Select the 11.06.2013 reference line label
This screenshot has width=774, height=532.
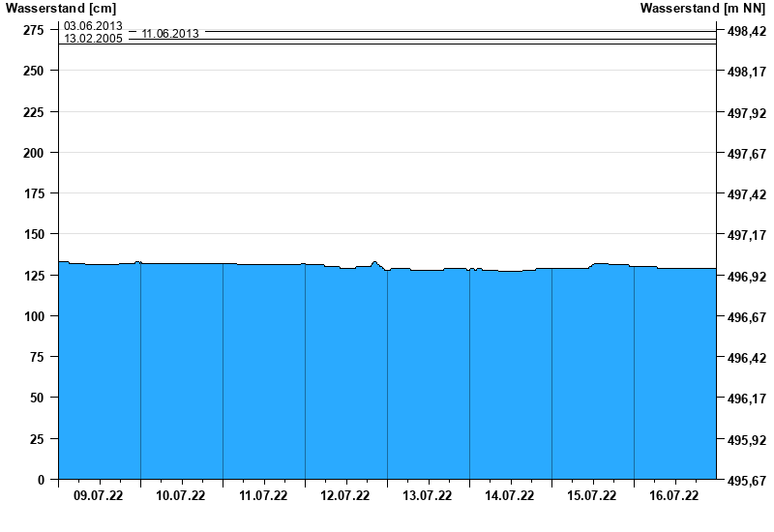[x=170, y=34]
